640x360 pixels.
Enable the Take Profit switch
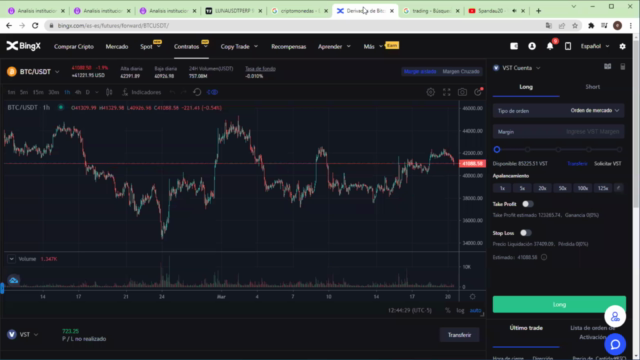click(x=527, y=204)
